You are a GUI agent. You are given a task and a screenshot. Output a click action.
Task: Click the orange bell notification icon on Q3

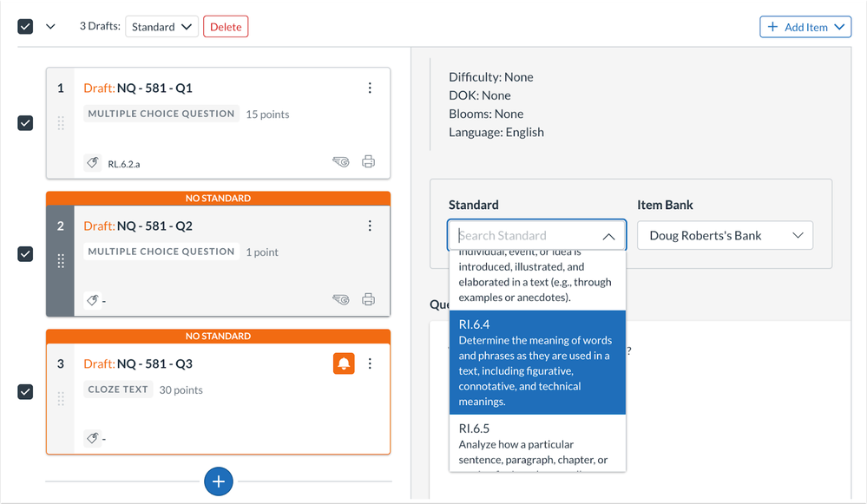click(x=344, y=363)
